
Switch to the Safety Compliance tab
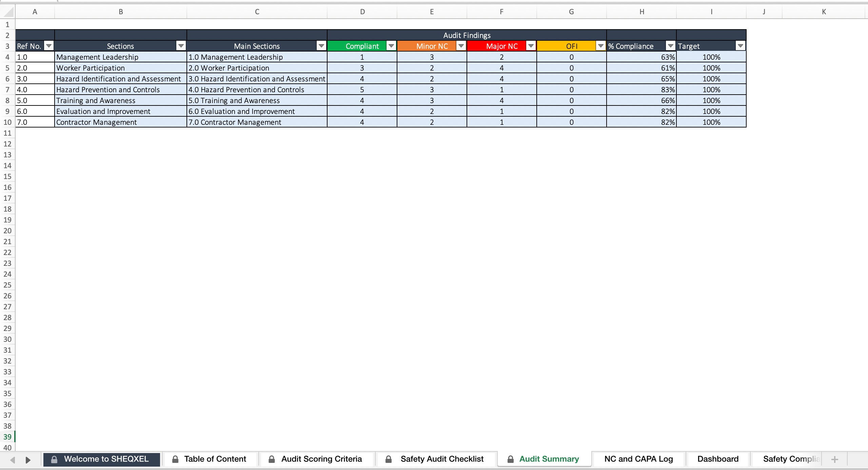790,459
